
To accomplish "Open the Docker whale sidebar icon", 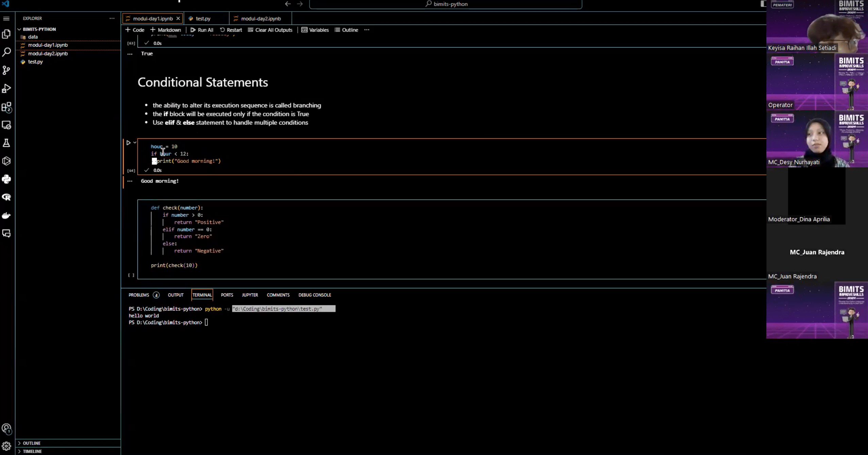I will coord(6,215).
